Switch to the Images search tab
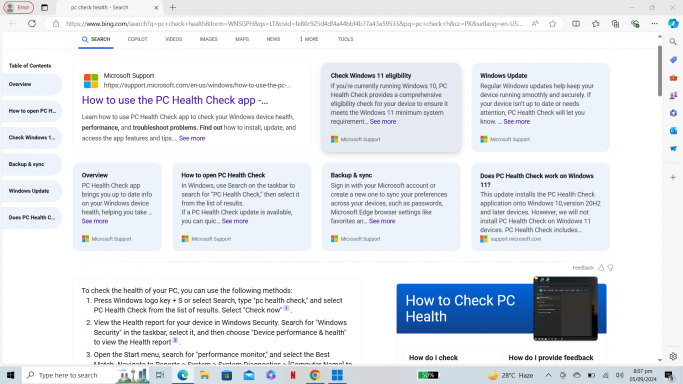The image size is (683, 384). [x=208, y=39]
